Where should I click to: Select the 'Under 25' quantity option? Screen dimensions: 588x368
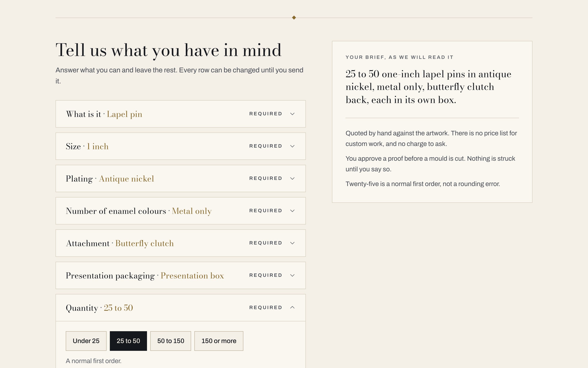click(86, 341)
